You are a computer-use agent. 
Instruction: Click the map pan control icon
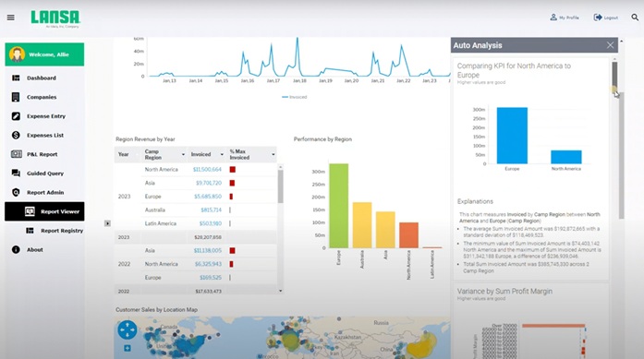(x=128, y=329)
